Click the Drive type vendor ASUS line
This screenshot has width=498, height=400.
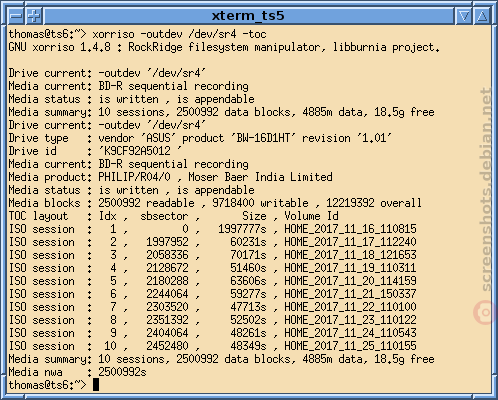point(200,138)
